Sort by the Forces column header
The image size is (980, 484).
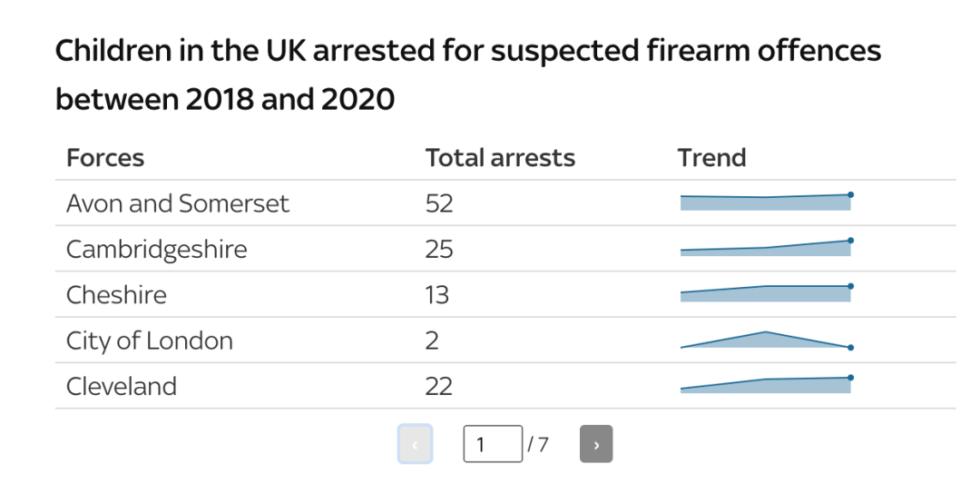(x=105, y=158)
